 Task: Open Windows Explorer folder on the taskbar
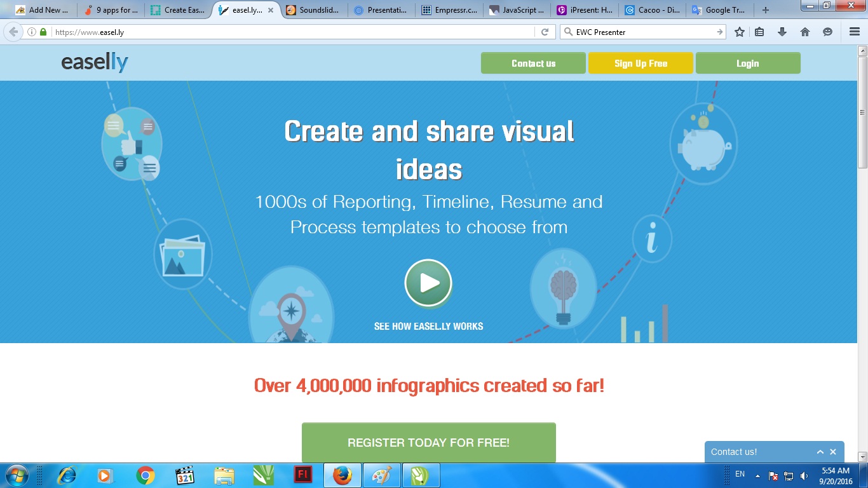(224, 475)
